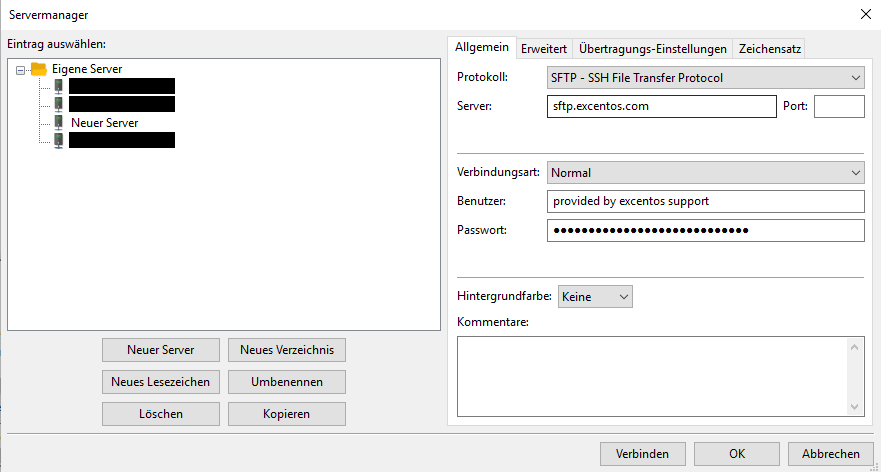Confirm with the OK button
This screenshot has height=472, width=881.
[x=737, y=453]
